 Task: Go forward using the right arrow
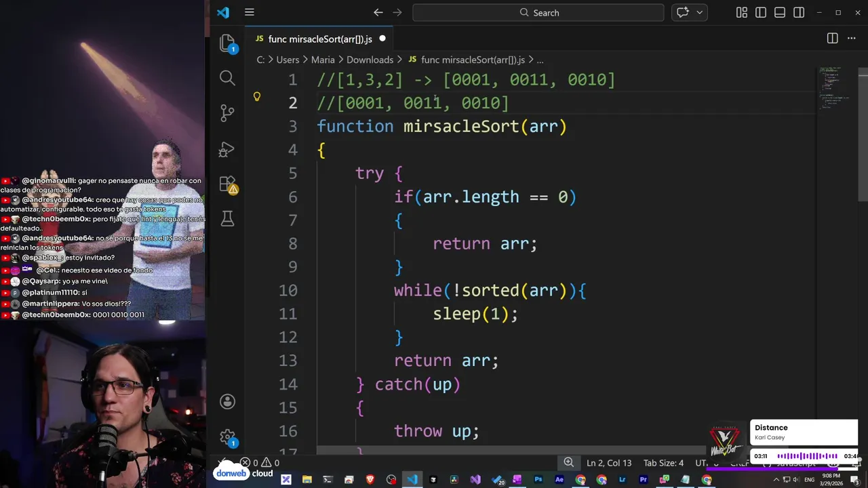click(x=397, y=12)
